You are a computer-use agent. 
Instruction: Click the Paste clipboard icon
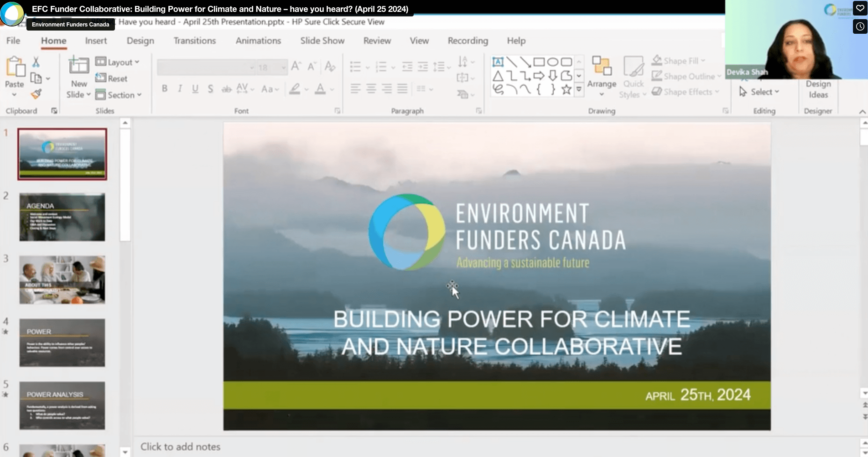coord(15,68)
